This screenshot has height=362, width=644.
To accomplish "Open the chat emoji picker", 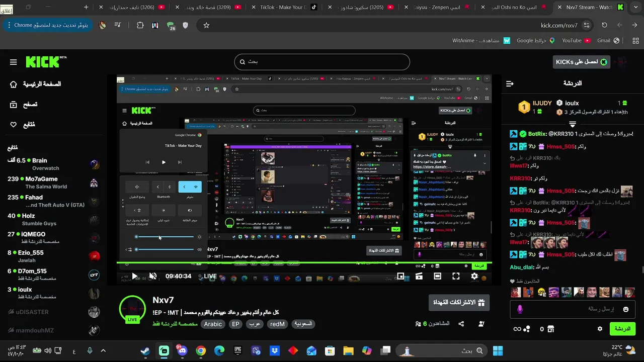I will [x=626, y=309].
